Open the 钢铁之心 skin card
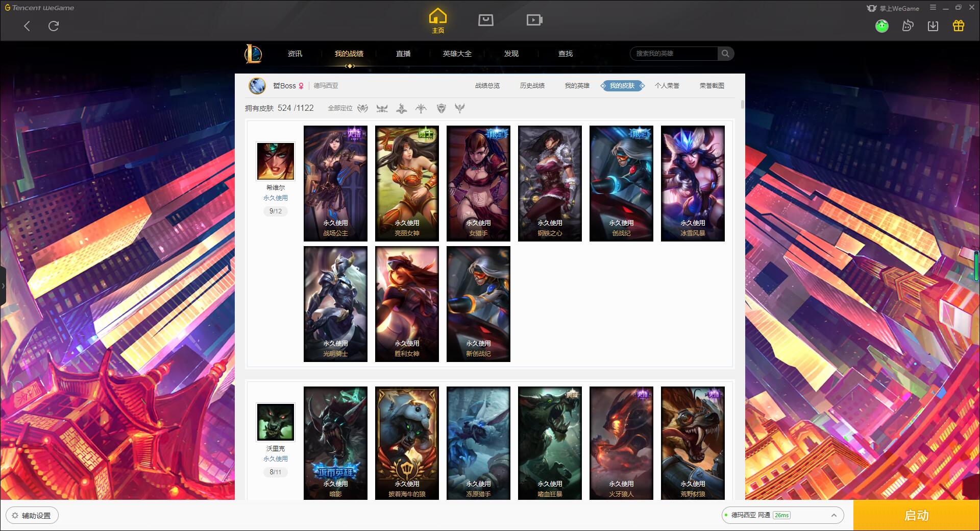980x531 pixels. pos(550,184)
